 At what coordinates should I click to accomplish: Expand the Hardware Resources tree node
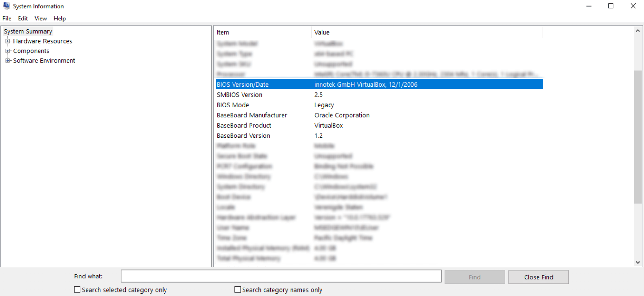pos(7,41)
